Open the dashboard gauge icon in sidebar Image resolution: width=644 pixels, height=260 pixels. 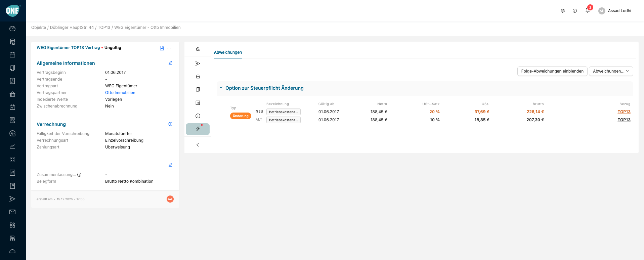(12, 29)
